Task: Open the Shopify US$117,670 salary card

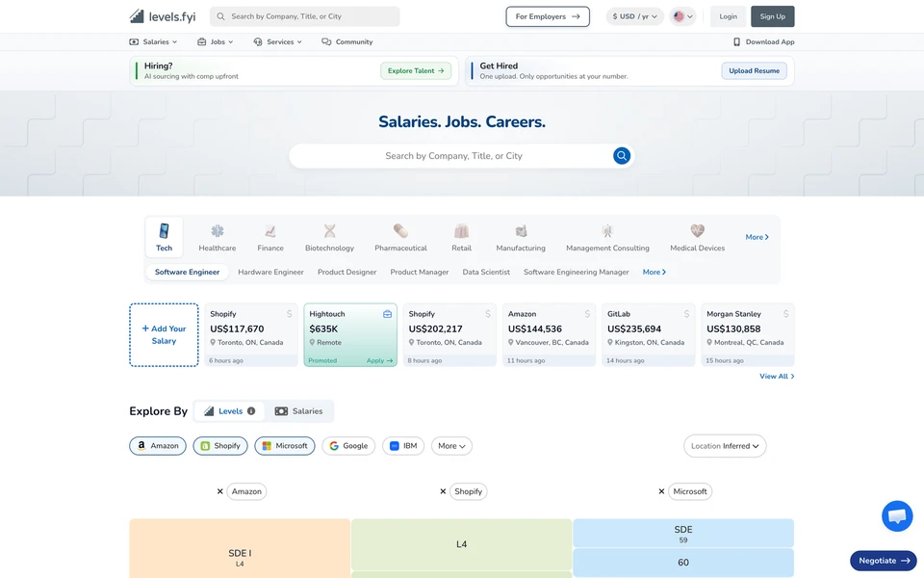Action: [x=251, y=335]
